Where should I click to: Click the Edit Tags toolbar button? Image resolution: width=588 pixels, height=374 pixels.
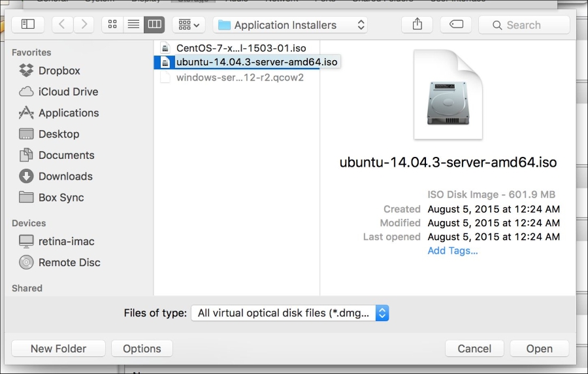point(456,25)
